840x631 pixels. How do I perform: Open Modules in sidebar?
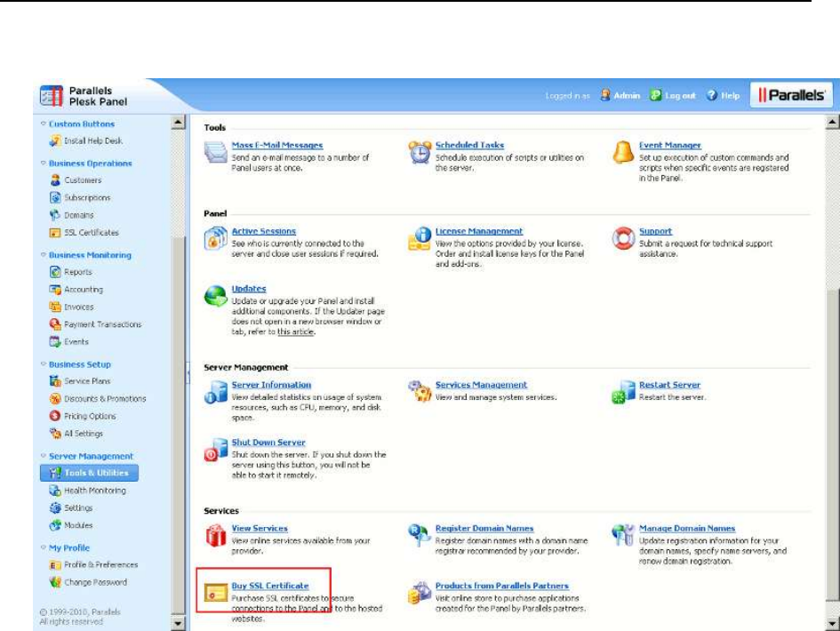click(71, 525)
